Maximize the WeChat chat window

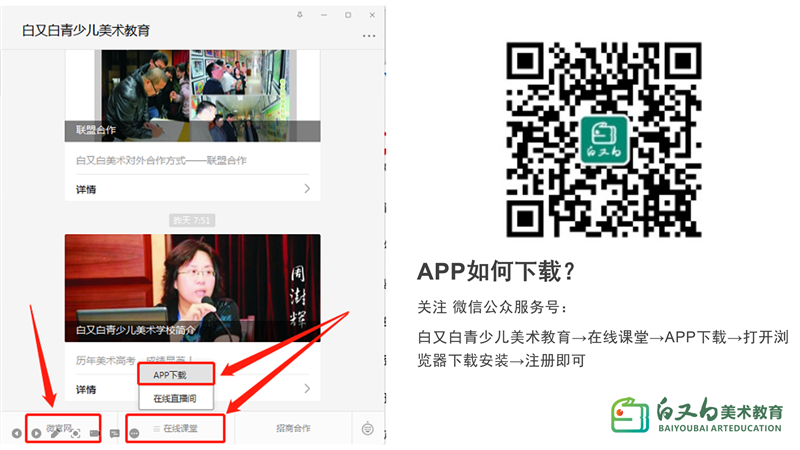tap(348, 15)
